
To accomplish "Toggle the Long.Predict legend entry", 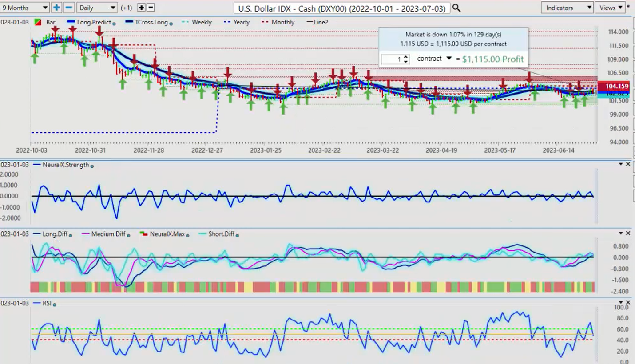I will [94, 22].
